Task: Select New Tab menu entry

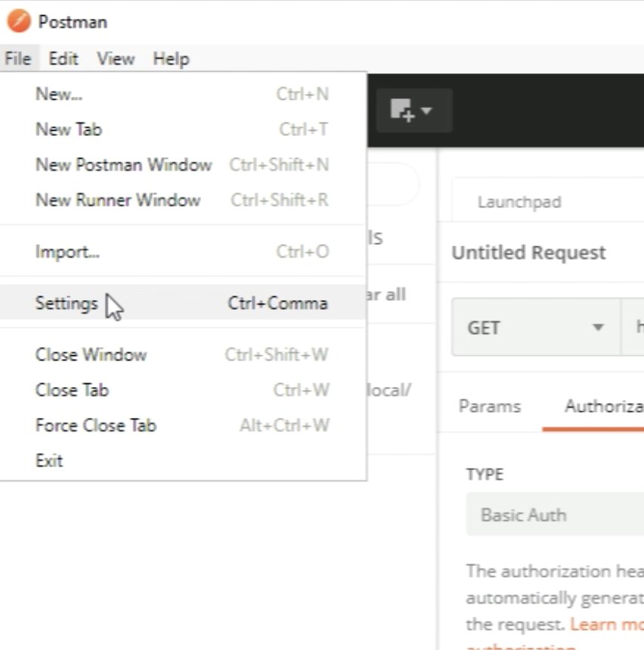Action: (68, 129)
